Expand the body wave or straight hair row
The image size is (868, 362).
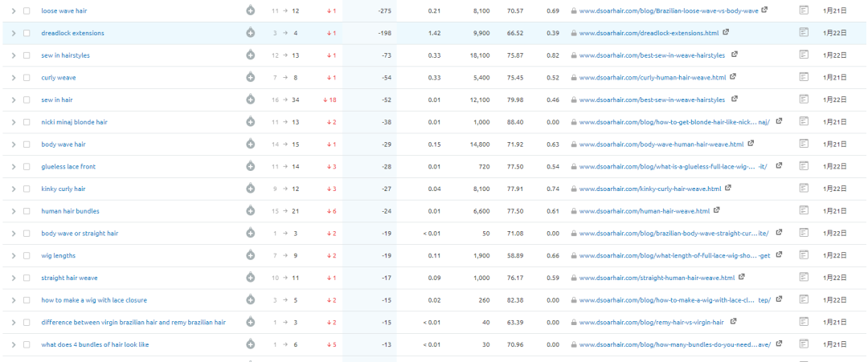pyautogui.click(x=14, y=234)
